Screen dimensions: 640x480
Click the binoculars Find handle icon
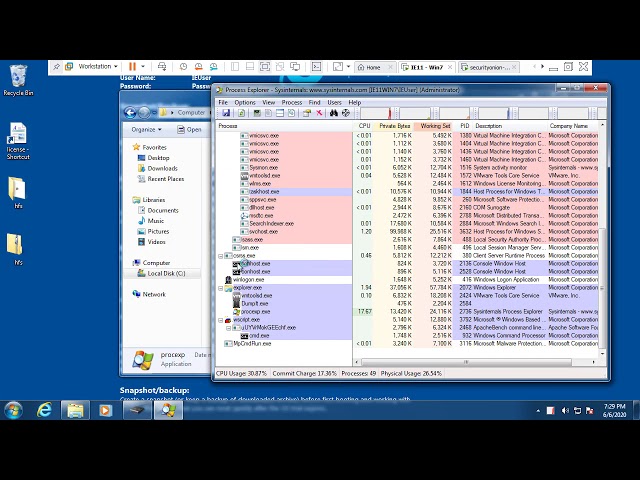coord(333,113)
